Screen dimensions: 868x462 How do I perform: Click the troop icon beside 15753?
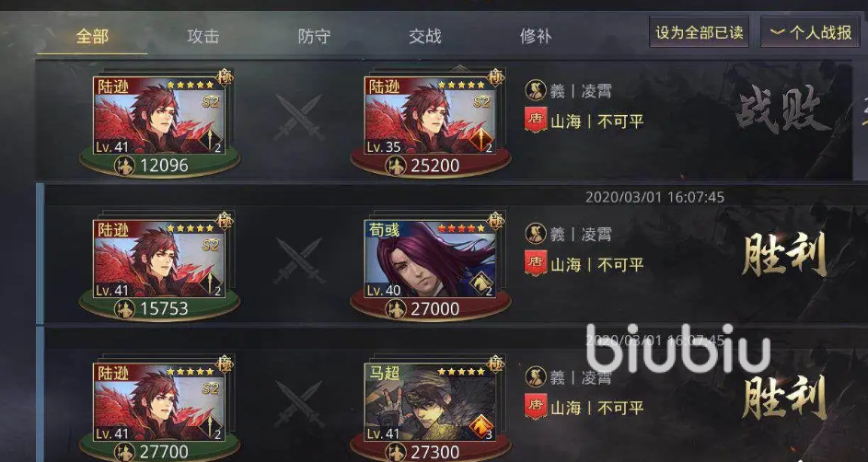124,308
